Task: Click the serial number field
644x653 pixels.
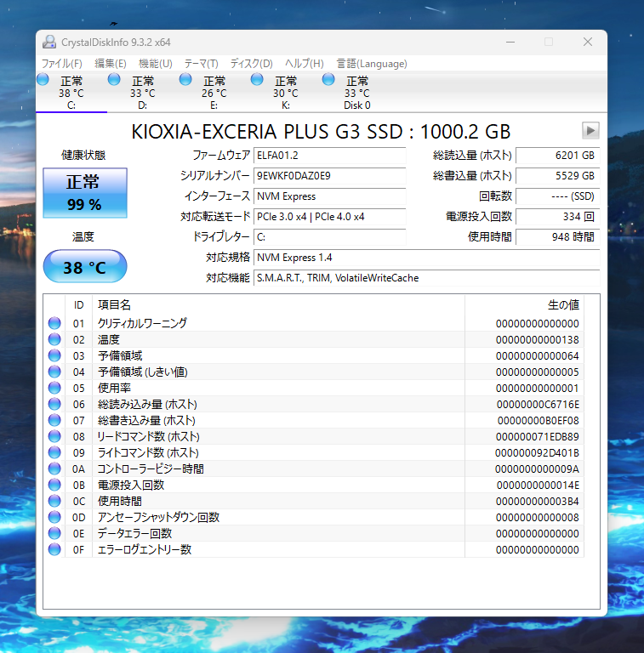Action: (330, 176)
